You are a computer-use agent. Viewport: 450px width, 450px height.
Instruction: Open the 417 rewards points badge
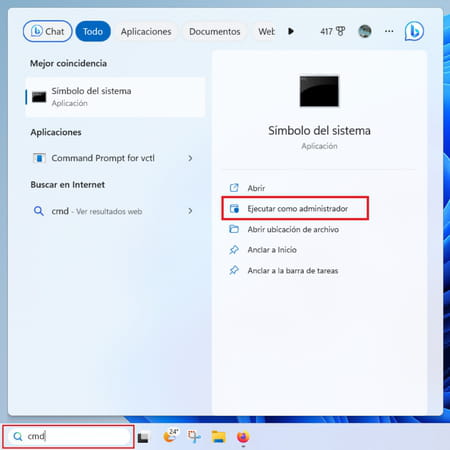point(332,31)
